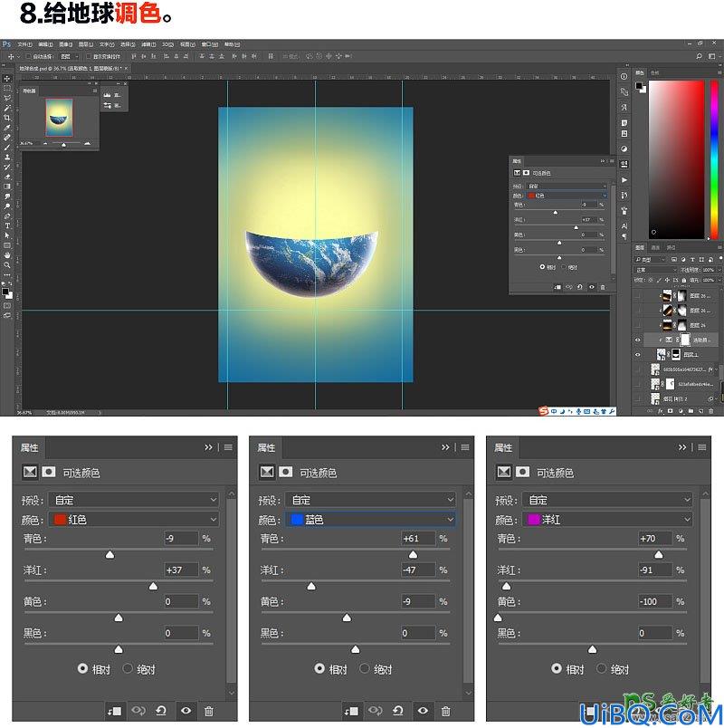
Task: Open the 颜色 dropdown showing 蓝色
Action: tap(370, 519)
